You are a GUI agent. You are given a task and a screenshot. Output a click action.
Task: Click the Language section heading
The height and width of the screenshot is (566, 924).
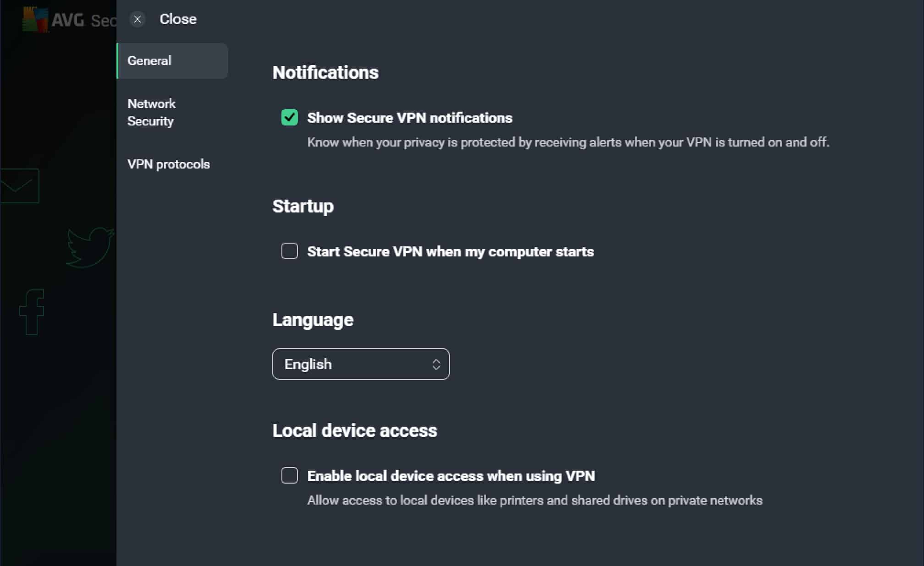pos(313,320)
